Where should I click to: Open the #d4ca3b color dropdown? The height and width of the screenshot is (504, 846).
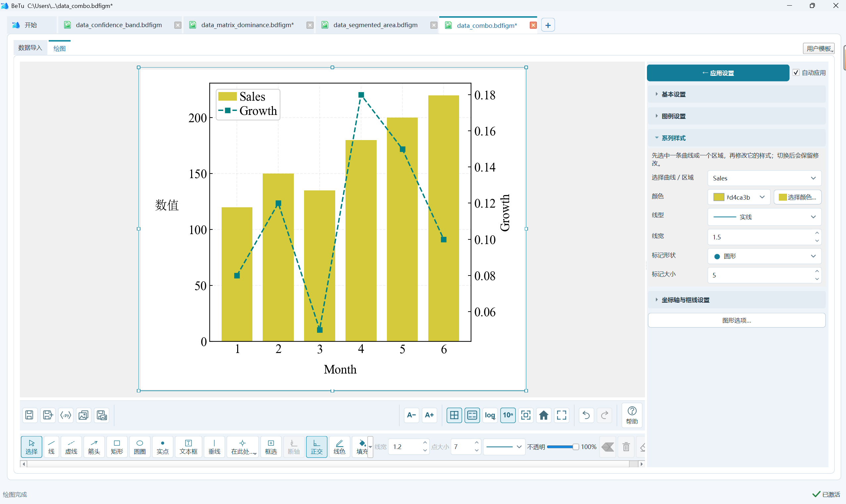point(739,197)
